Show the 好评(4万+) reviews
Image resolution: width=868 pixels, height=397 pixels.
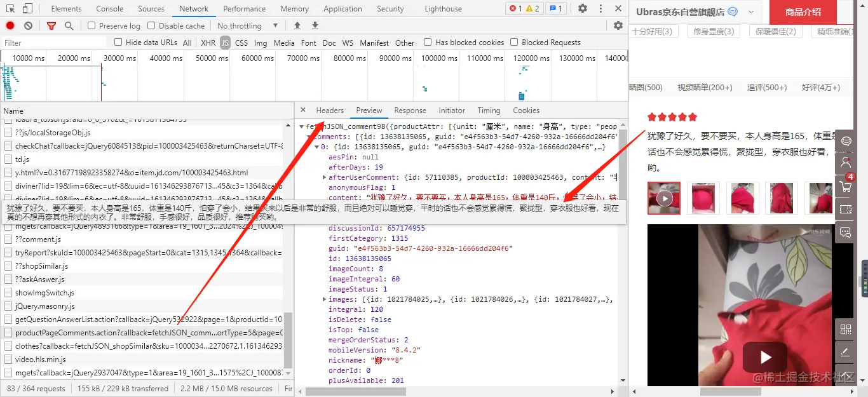(x=821, y=87)
